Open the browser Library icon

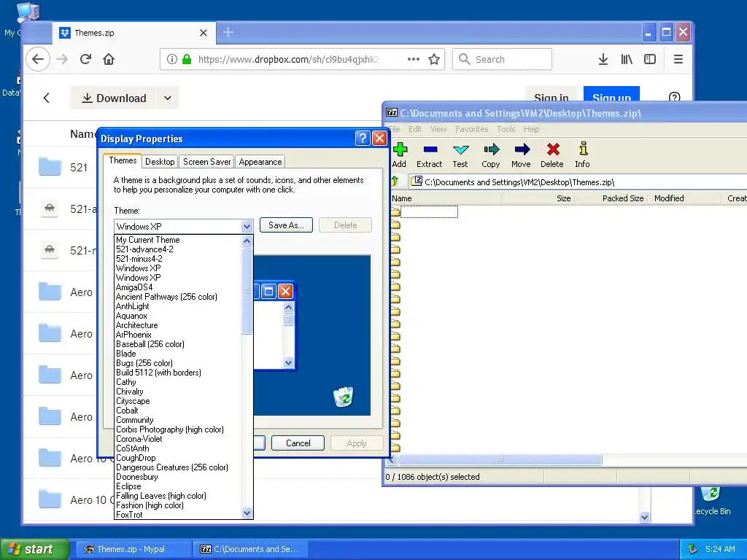click(627, 59)
